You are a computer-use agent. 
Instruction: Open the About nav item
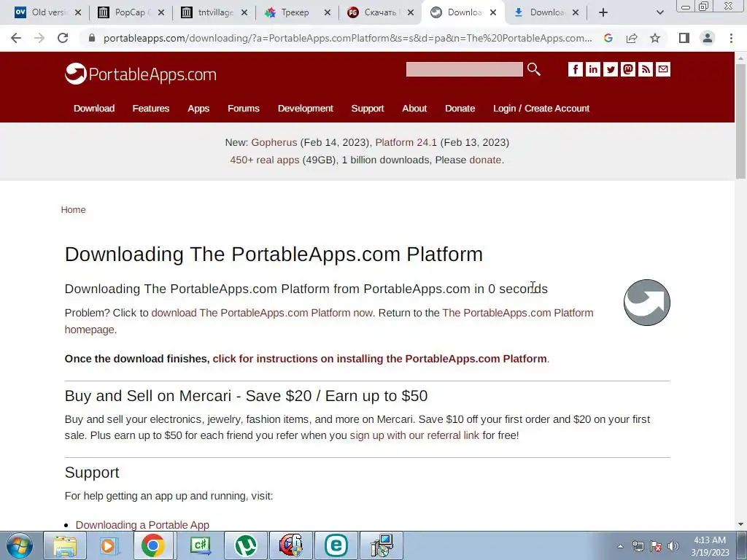click(x=414, y=108)
